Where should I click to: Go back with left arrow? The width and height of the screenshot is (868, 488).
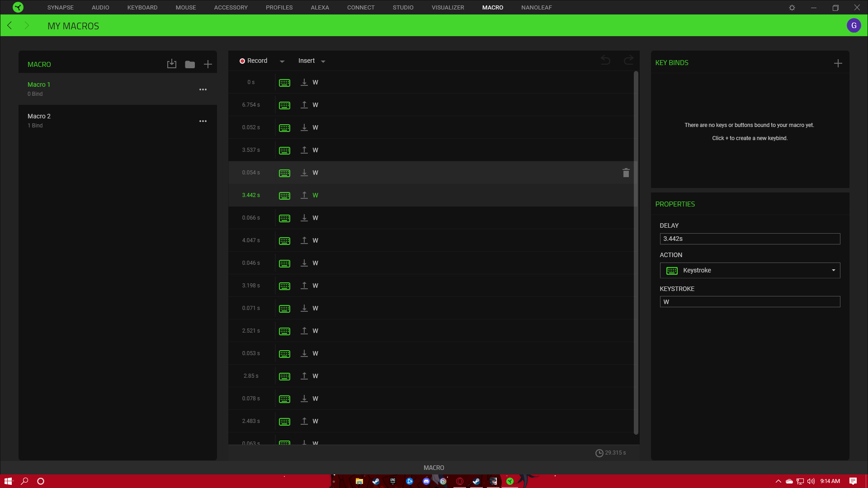coord(10,26)
